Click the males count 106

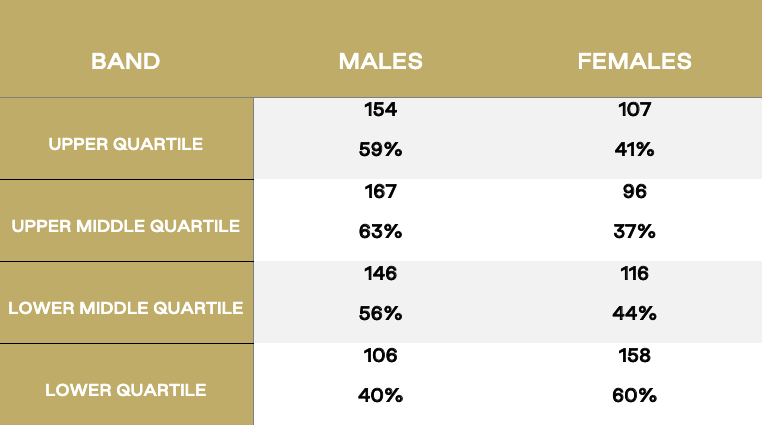(x=381, y=356)
